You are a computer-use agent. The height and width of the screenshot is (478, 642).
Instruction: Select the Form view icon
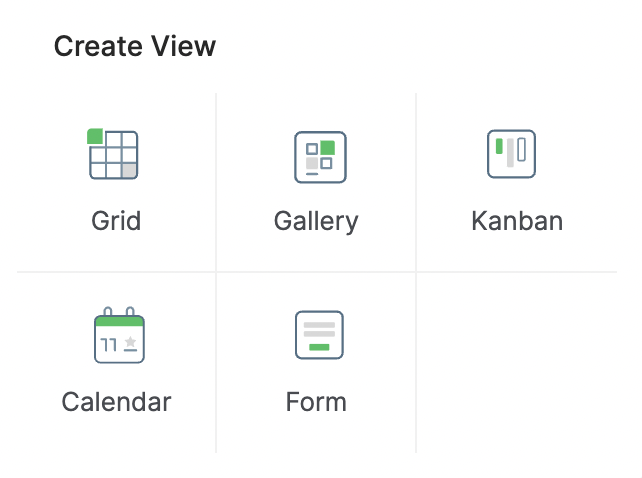coord(319,336)
